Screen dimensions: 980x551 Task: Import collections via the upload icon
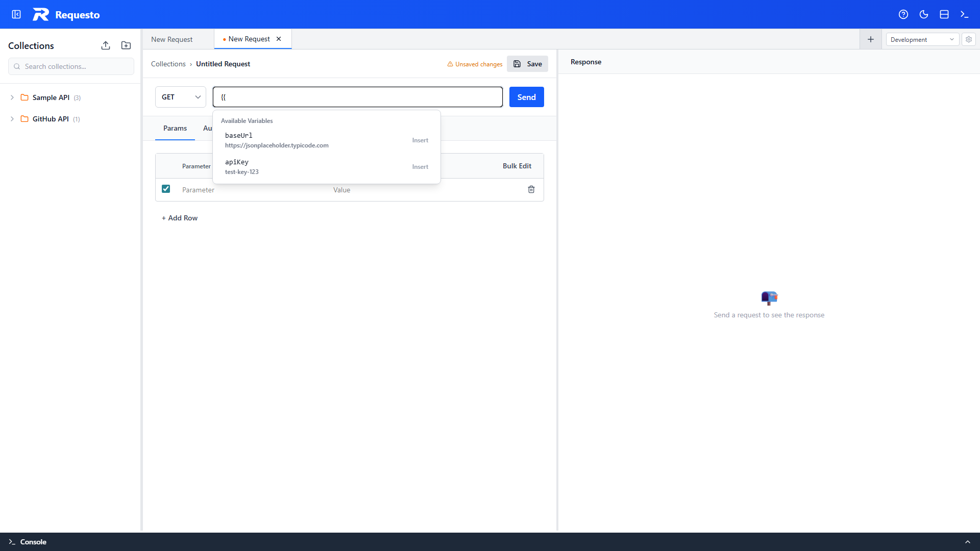point(106,45)
